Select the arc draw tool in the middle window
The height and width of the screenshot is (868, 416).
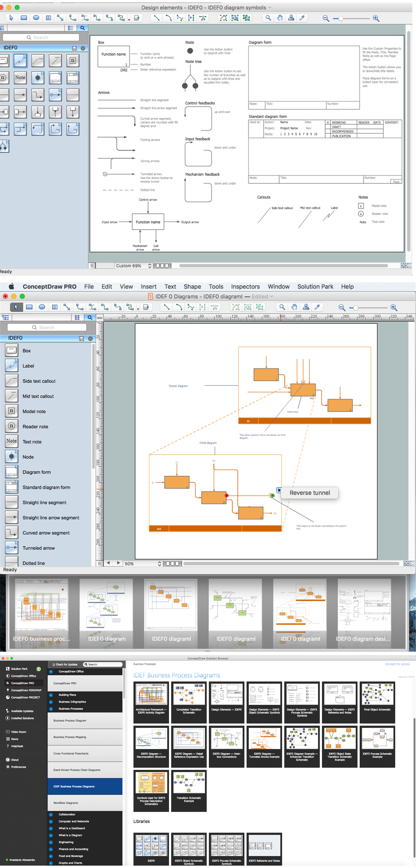coord(179,307)
